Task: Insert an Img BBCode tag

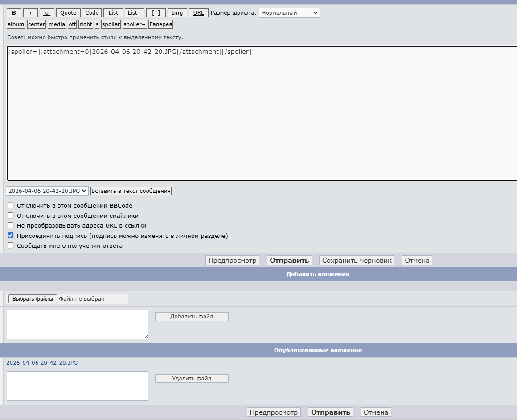Action: click(177, 13)
